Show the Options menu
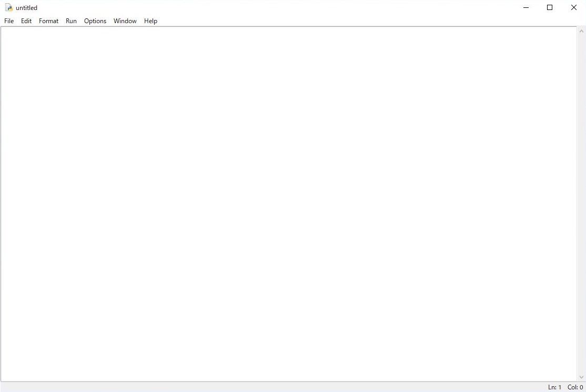The width and height of the screenshot is (586, 392). point(95,21)
